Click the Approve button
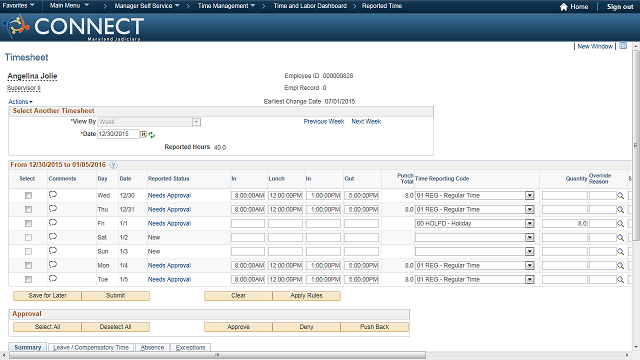This screenshot has width=640, height=360. (238, 327)
